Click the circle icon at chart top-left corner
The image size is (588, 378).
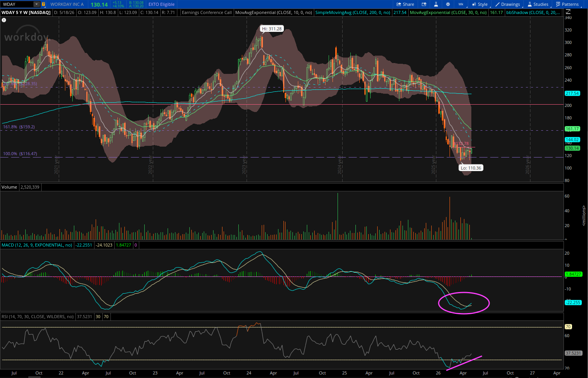pos(4,20)
